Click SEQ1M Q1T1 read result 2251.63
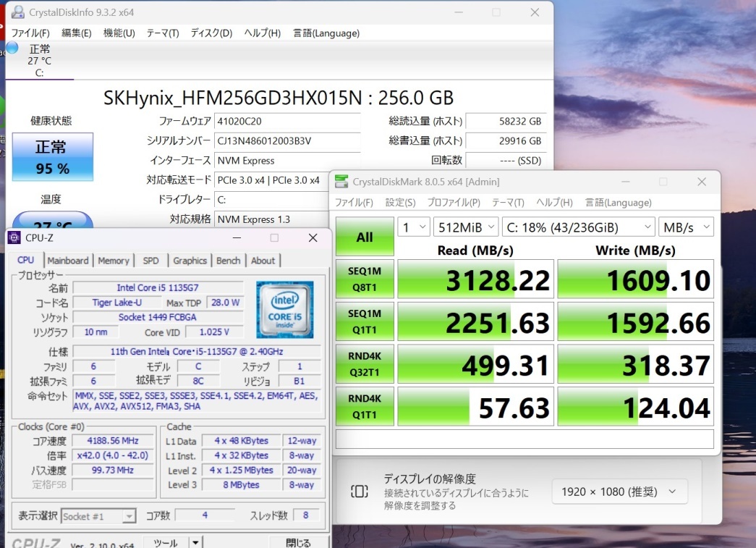This screenshot has width=756, height=548. click(x=475, y=322)
